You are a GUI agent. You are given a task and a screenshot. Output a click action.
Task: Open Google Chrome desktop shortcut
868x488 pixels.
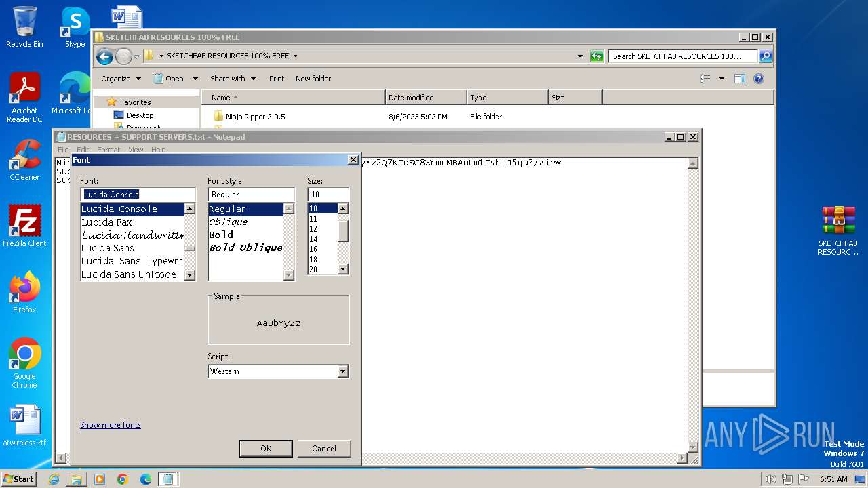pyautogui.click(x=24, y=363)
